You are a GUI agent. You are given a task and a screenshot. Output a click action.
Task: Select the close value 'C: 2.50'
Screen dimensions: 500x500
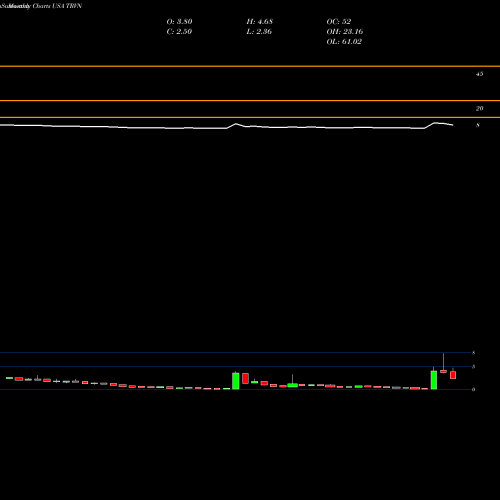coord(179,31)
